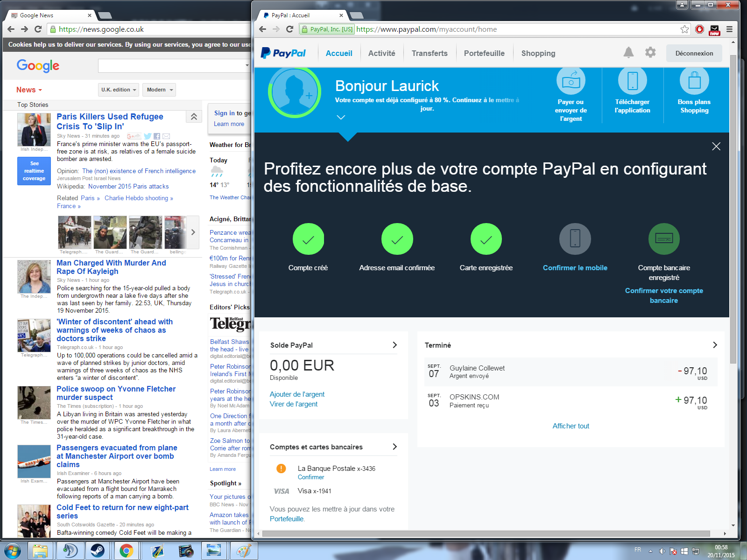Expand the Solde PayPal section arrow
Screen dimensions: 747x560
click(395, 345)
